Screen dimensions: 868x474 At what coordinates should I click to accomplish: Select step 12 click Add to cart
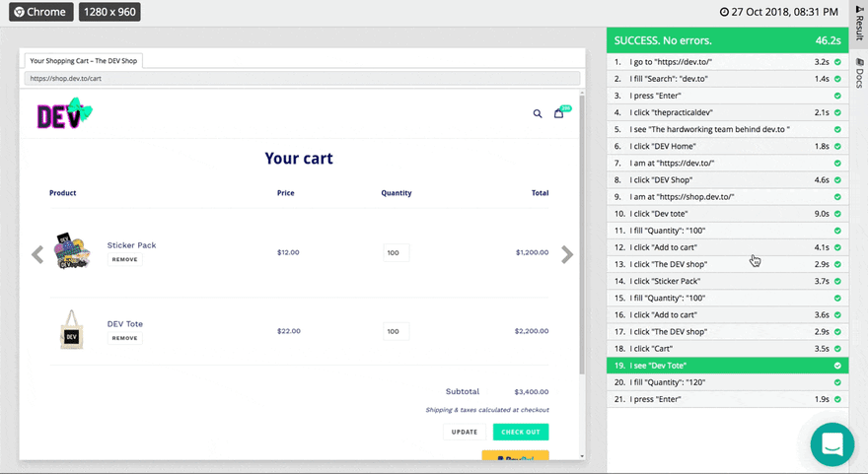(x=727, y=247)
